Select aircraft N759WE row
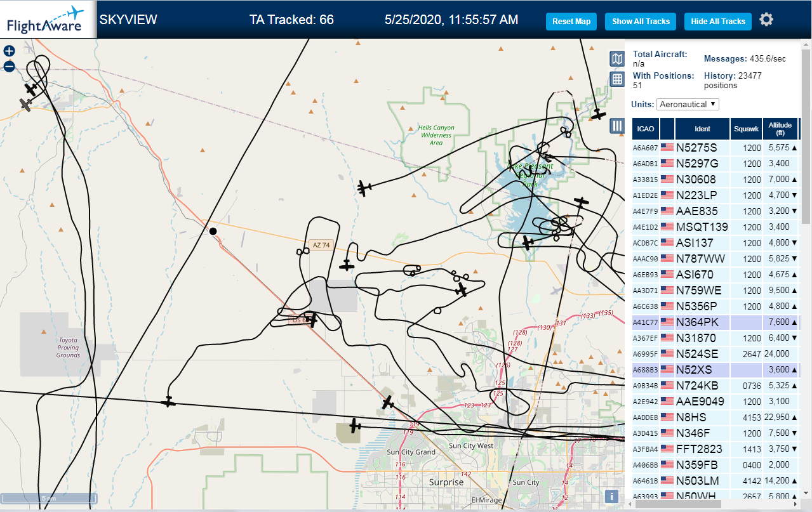 click(x=715, y=291)
